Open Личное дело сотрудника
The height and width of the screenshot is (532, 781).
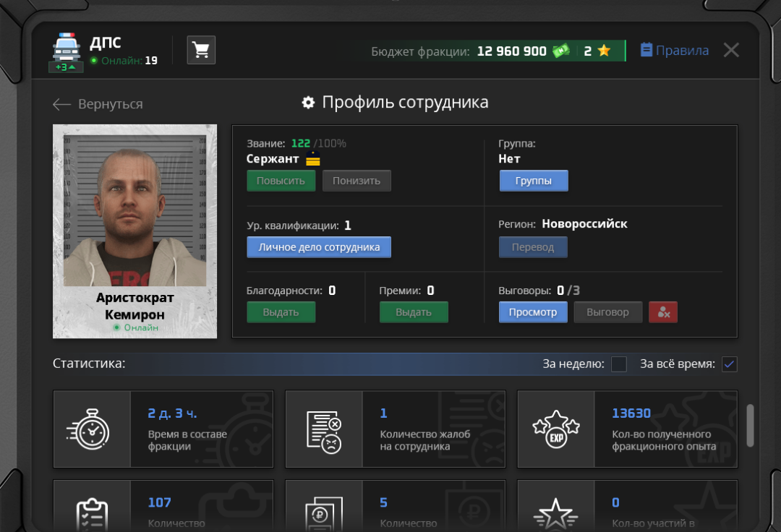(319, 246)
